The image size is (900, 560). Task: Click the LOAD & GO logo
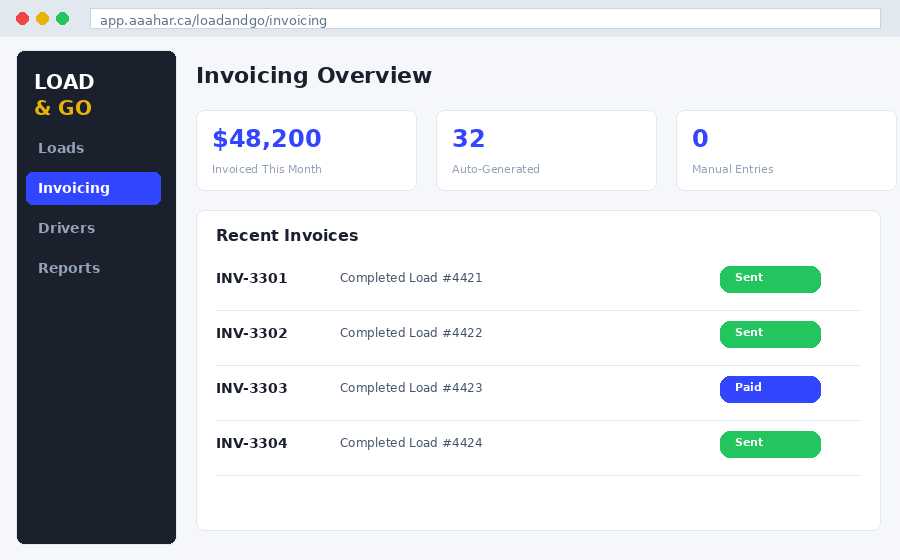click(64, 95)
